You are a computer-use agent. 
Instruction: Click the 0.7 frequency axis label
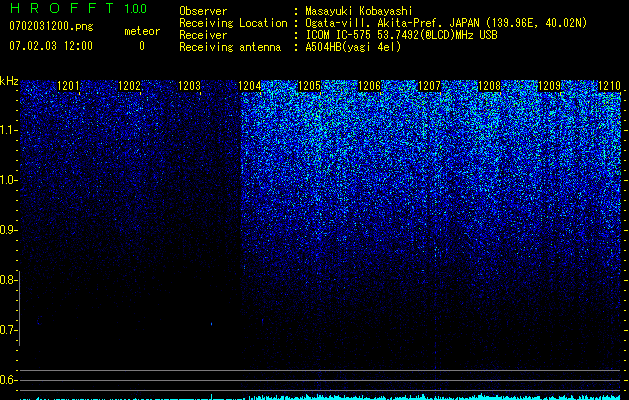7,330
